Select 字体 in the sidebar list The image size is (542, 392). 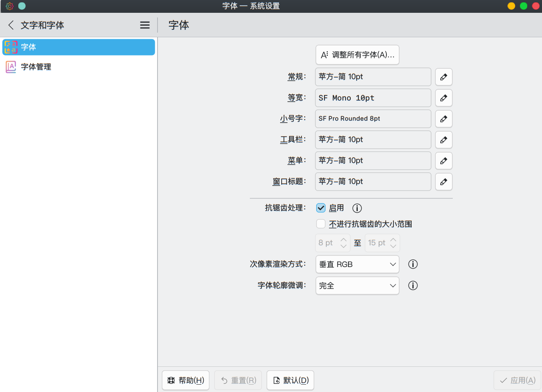point(28,47)
